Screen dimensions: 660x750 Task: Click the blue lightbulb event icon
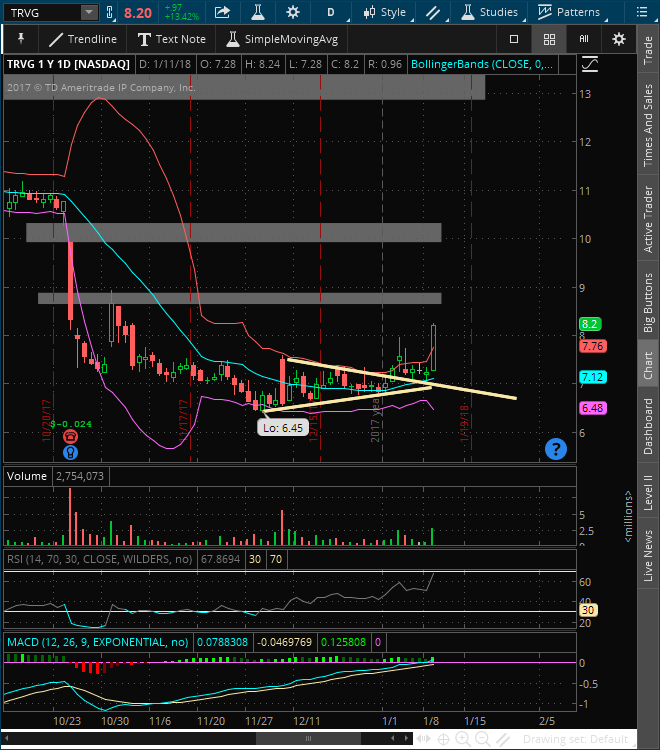[x=70, y=452]
